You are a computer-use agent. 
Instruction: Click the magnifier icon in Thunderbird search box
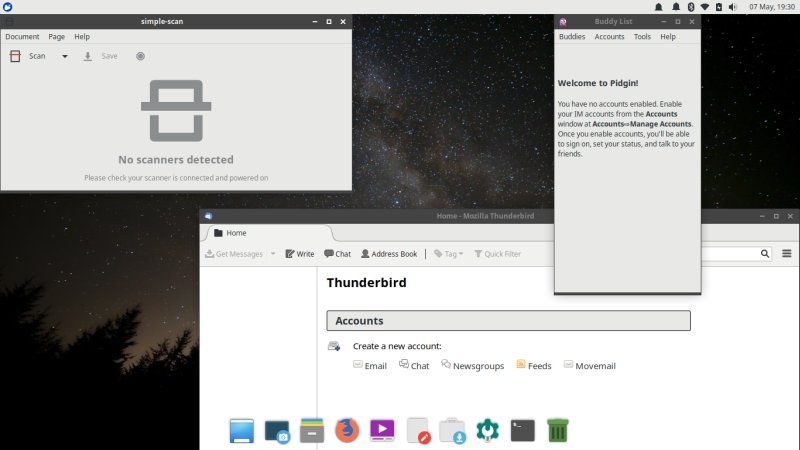pos(764,254)
